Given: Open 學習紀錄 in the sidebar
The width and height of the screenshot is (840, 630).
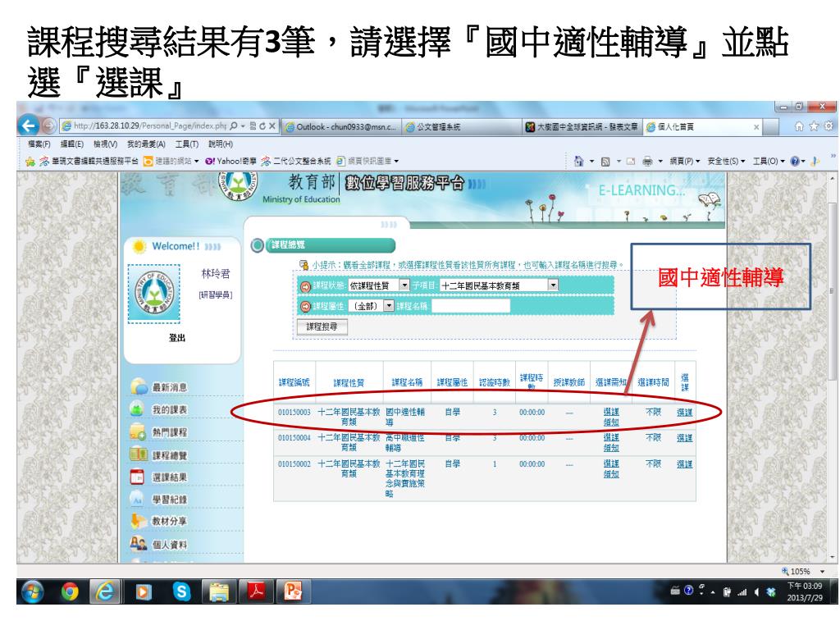Looking at the screenshot, I should (169, 500).
